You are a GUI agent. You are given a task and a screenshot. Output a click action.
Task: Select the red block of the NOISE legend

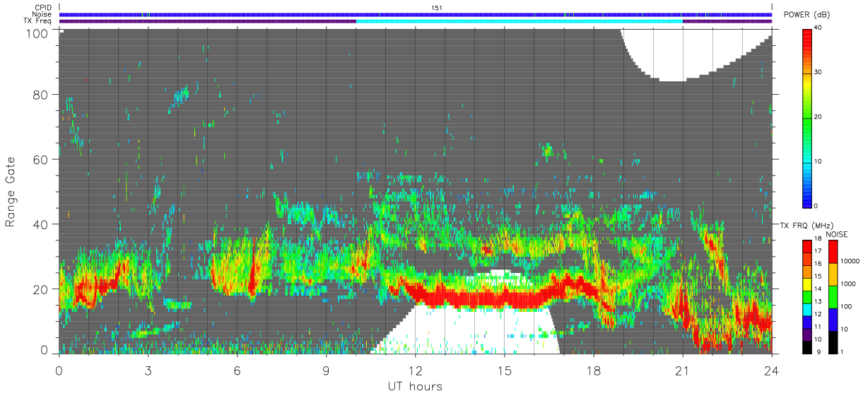point(833,252)
